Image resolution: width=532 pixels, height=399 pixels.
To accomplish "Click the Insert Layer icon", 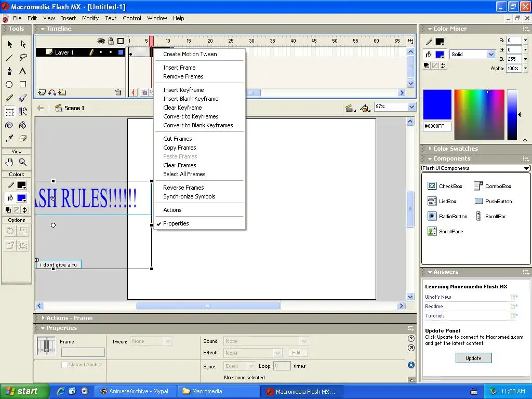I will (x=42, y=92).
